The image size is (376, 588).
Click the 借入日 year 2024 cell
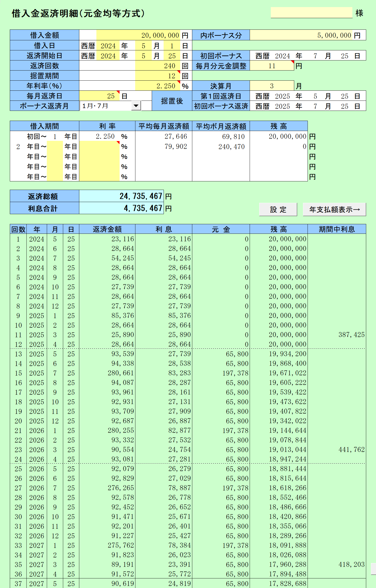tap(108, 46)
